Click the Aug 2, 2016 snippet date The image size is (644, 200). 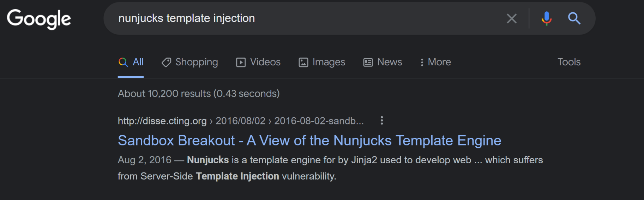[x=144, y=160]
